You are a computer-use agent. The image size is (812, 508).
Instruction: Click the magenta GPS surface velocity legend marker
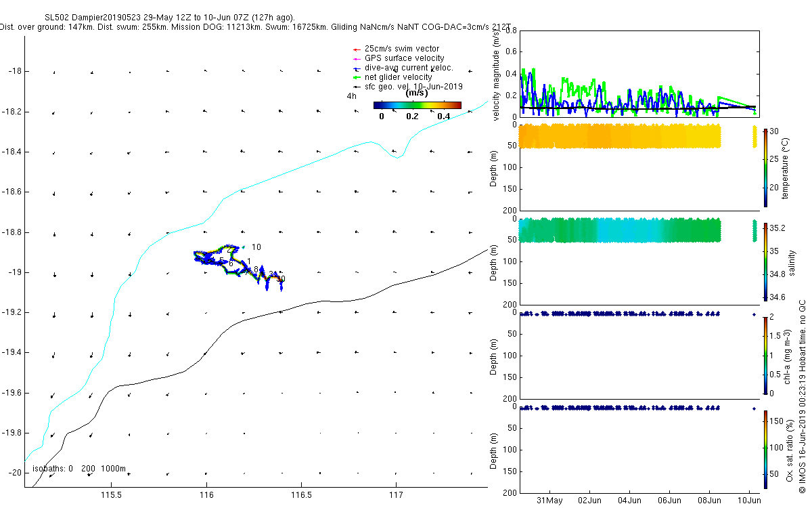point(355,58)
